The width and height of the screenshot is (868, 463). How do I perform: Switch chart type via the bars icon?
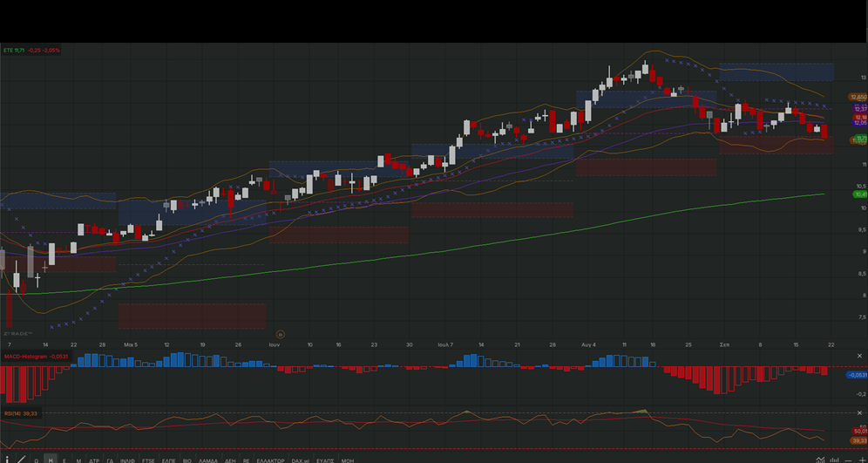pyautogui.click(x=834, y=460)
